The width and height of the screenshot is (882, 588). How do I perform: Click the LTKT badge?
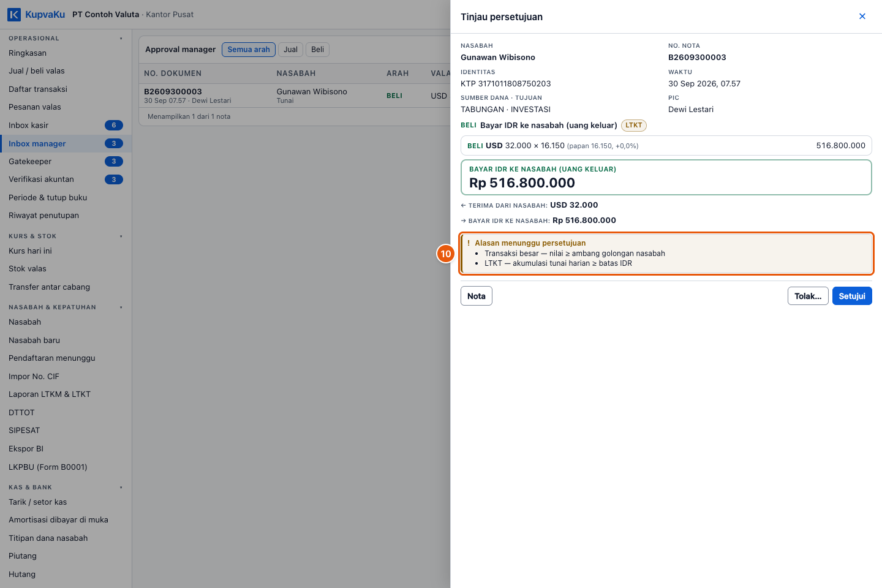coord(634,126)
